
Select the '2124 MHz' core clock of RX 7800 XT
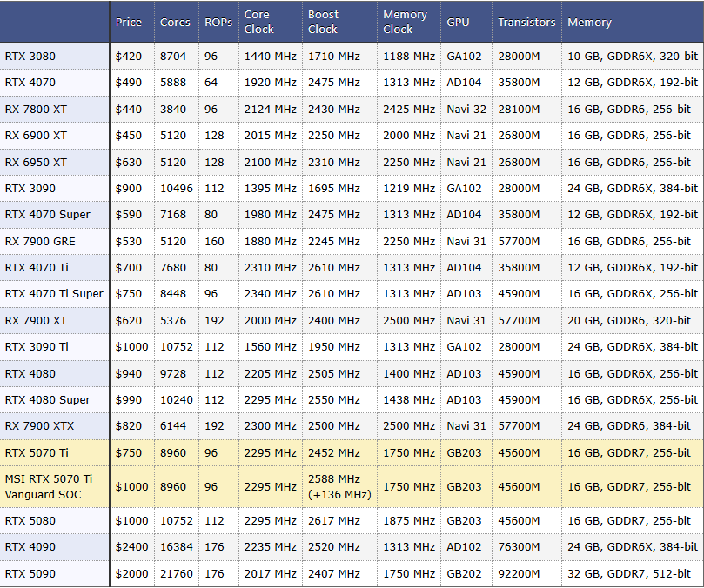(271, 109)
